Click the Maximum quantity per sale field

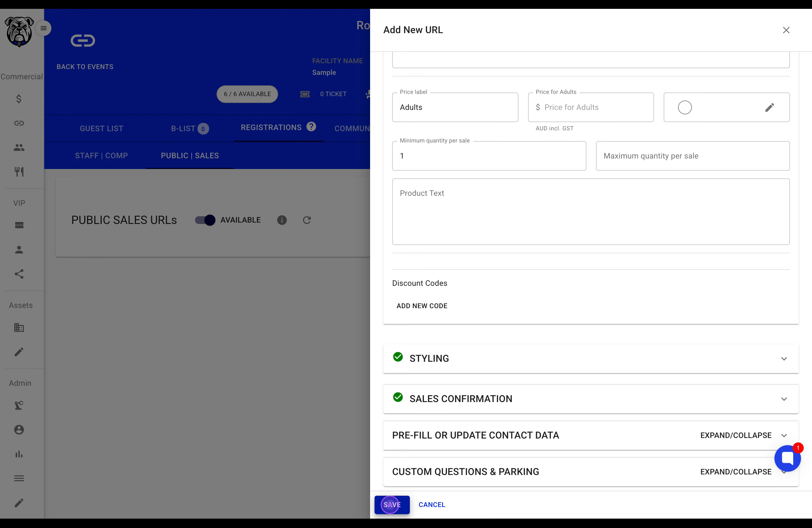(693, 156)
